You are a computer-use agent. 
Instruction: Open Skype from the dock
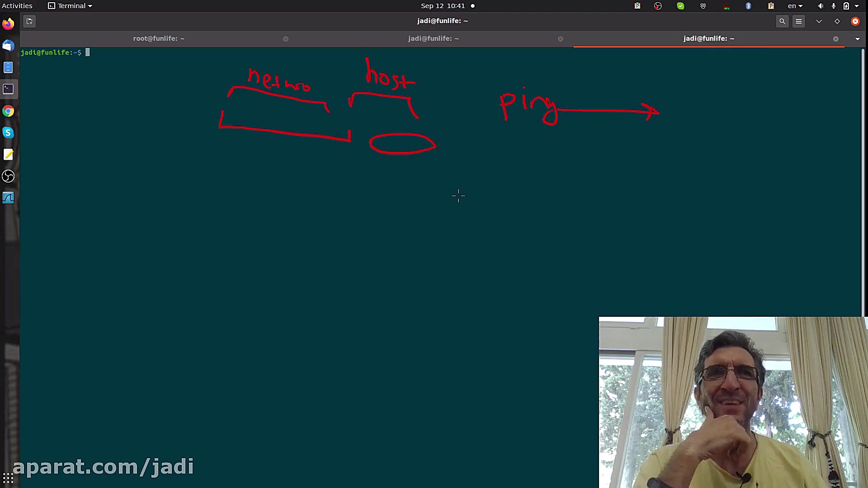coord(8,133)
